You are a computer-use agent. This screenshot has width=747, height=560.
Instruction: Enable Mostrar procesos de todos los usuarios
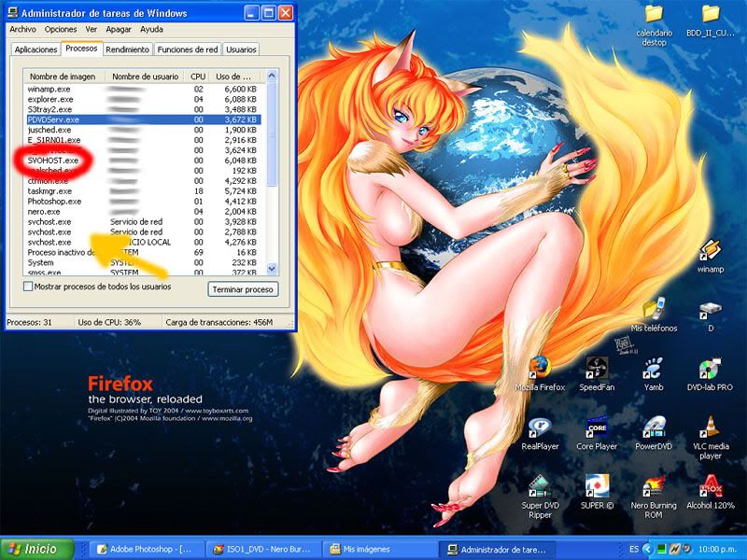click(x=28, y=287)
